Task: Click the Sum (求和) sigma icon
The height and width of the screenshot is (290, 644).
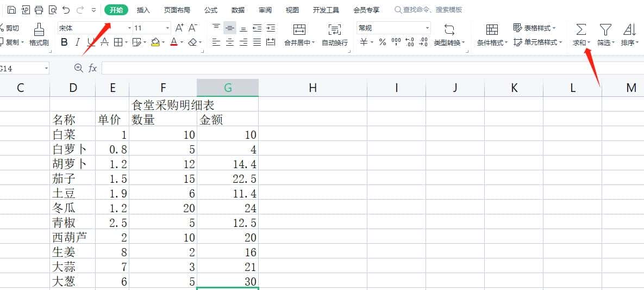Action: [x=581, y=29]
